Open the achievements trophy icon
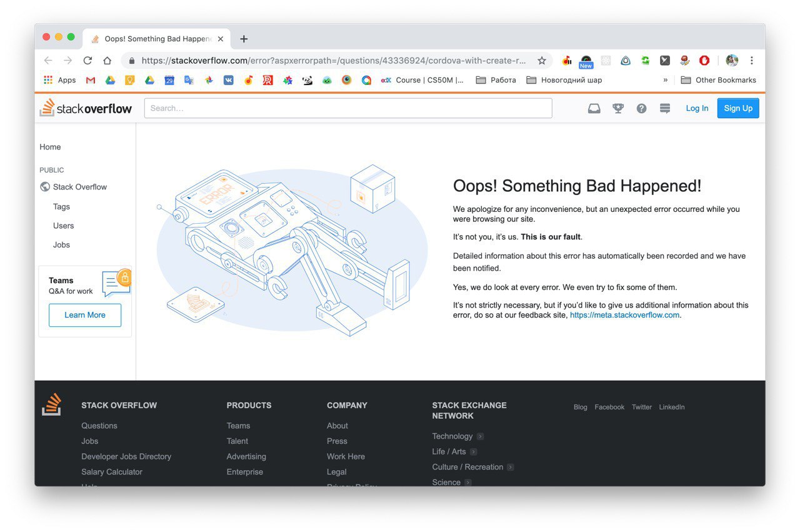This screenshot has height=532, width=800. coord(618,108)
